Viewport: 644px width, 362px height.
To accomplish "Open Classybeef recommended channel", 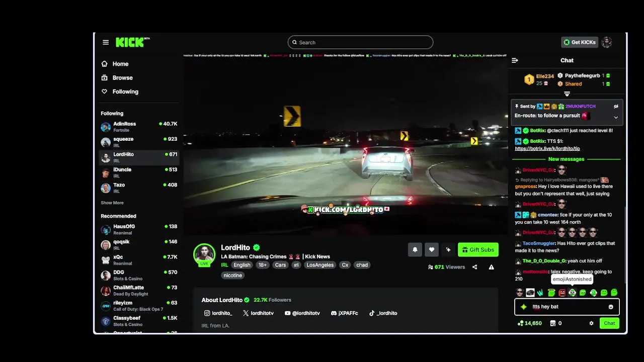I will point(139,321).
